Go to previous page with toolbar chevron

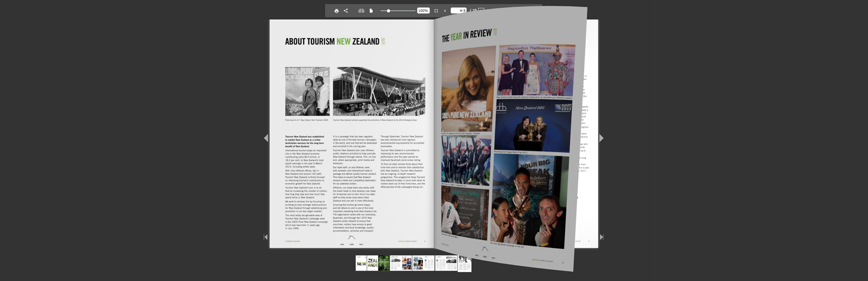[x=445, y=11]
